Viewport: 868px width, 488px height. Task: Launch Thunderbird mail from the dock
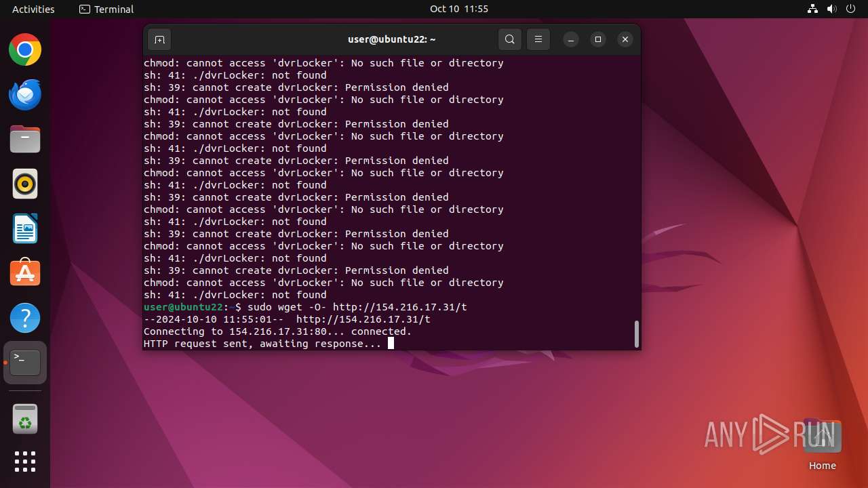click(x=25, y=95)
